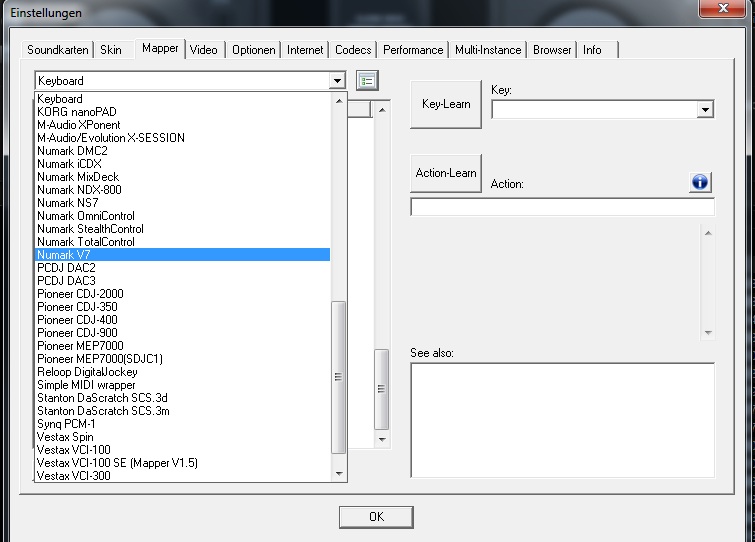The width and height of the screenshot is (755, 542).
Task: Click the Key-Learn button
Action: pos(446,104)
